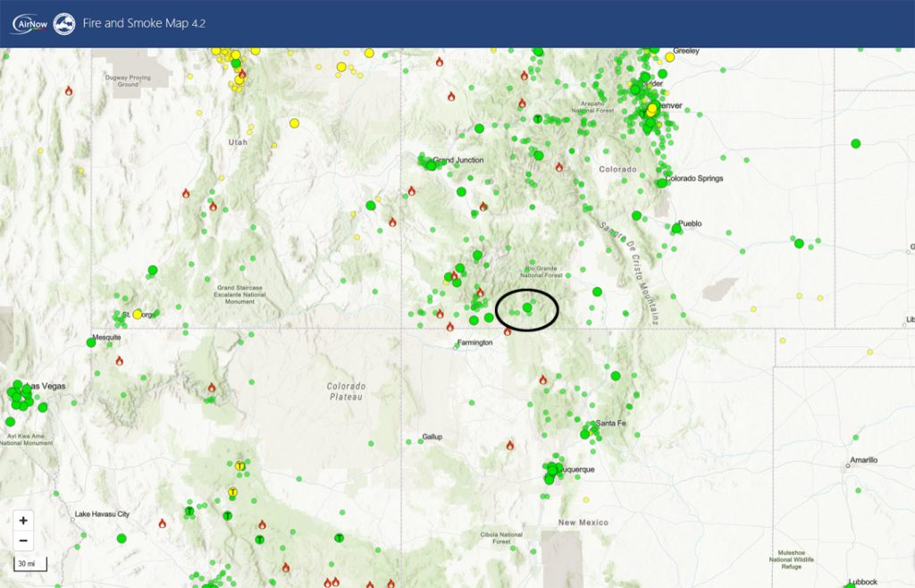Select green monitor at Grand Junction
The width and height of the screenshot is (915, 588).
click(x=432, y=165)
